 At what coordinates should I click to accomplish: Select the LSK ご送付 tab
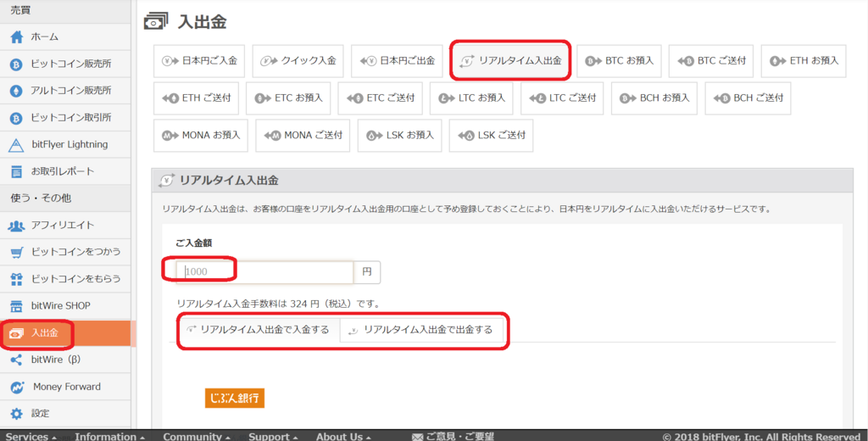point(491,135)
